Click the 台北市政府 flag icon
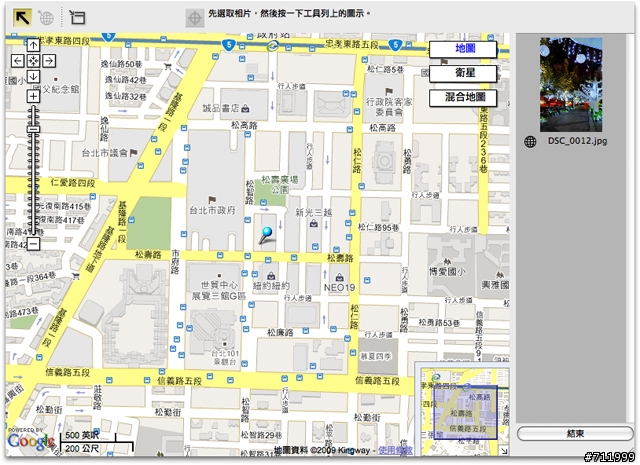This screenshot has height=465, width=640. point(212,200)
